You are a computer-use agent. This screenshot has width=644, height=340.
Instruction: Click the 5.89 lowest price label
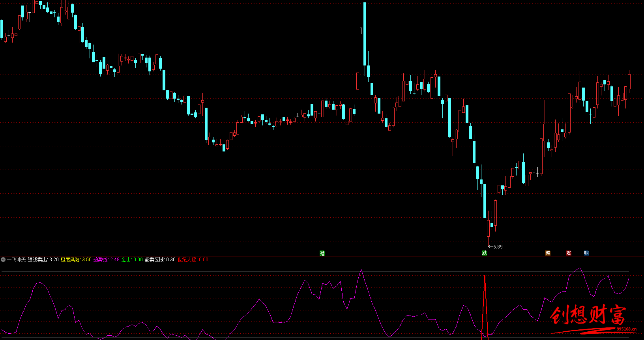point(498,247)
